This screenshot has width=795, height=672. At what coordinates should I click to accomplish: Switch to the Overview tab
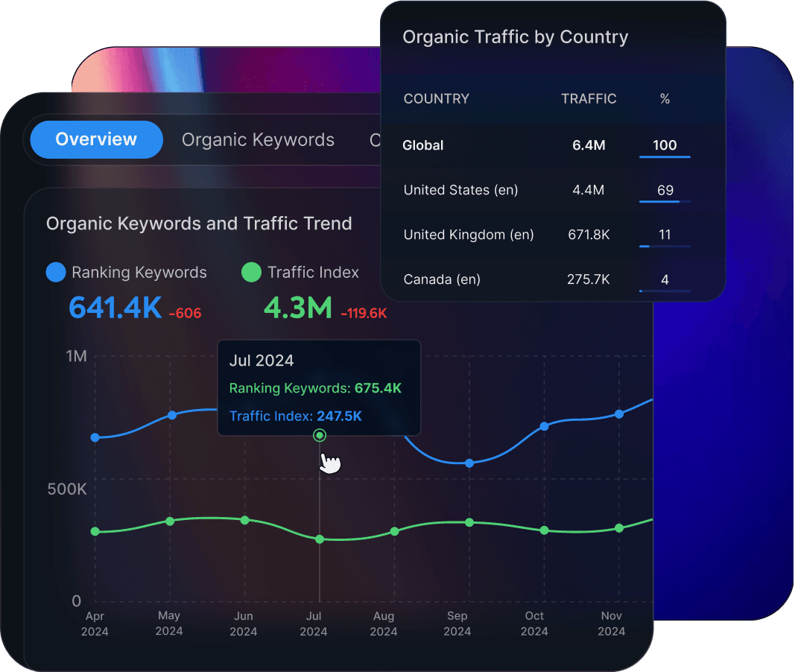pyautogui.click(x=96, y=139)
